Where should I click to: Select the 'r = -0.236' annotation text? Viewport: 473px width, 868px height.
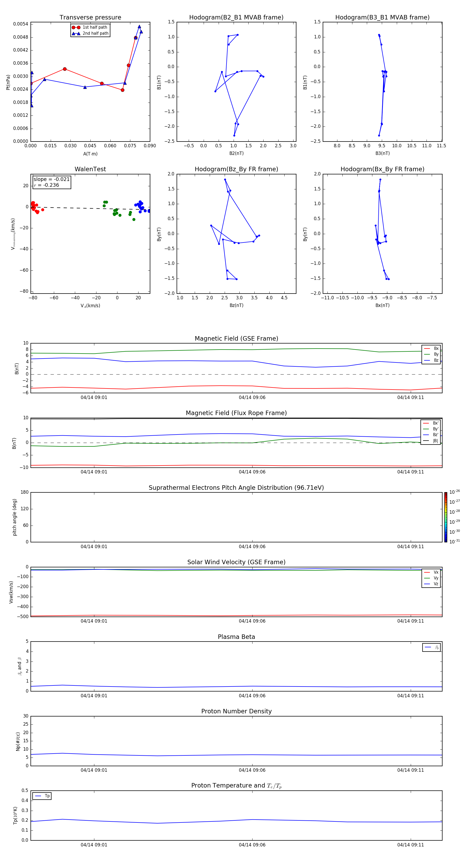pyautogui.click(x=47, y=185)
